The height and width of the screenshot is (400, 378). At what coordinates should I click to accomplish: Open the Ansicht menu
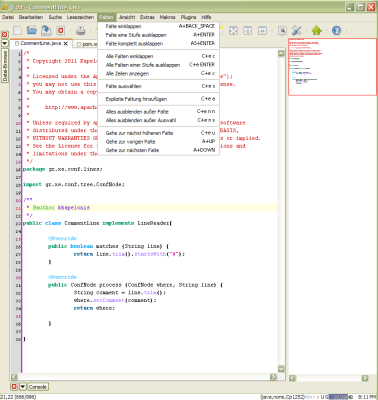point(127,17)
